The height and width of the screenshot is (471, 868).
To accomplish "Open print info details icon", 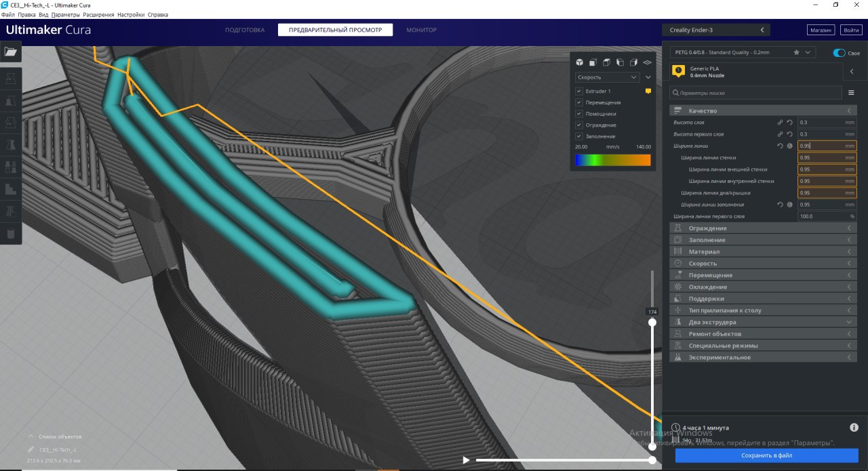I will [854, 428].
